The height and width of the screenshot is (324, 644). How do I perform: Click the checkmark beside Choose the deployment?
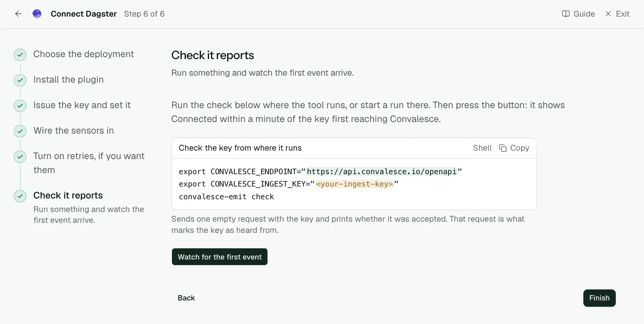click(x=20, y=55)
